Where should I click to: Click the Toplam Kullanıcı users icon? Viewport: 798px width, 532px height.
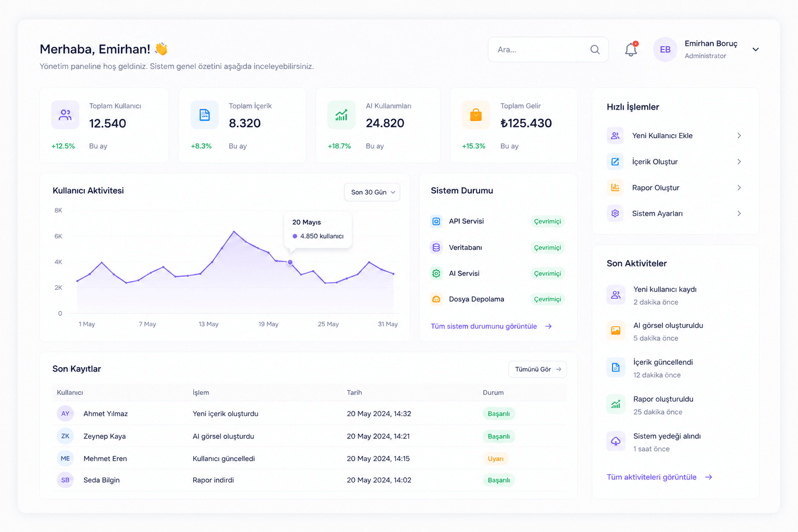tap(65, 115)
